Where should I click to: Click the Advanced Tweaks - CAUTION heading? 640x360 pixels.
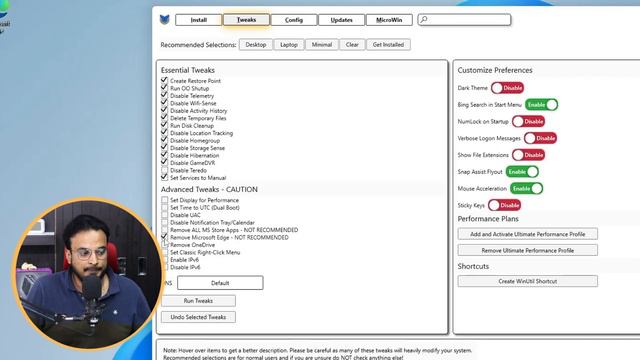pyautogui.click(x=209, y=189)
